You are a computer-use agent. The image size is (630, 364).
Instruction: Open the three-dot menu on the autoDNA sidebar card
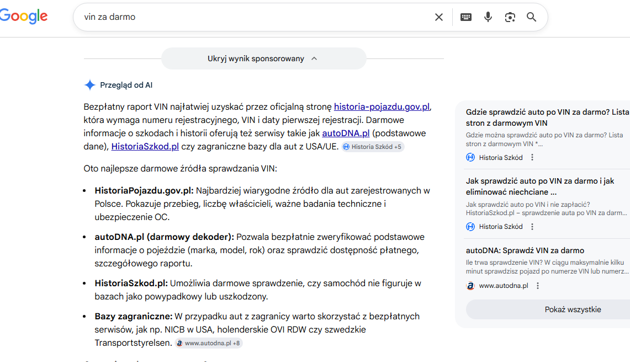pos(537,285)
